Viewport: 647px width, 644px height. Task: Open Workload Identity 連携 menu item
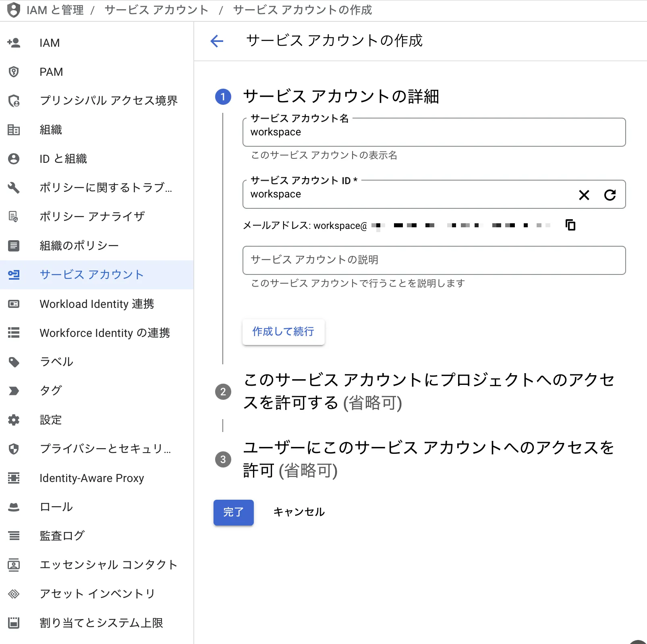(97, 304)
